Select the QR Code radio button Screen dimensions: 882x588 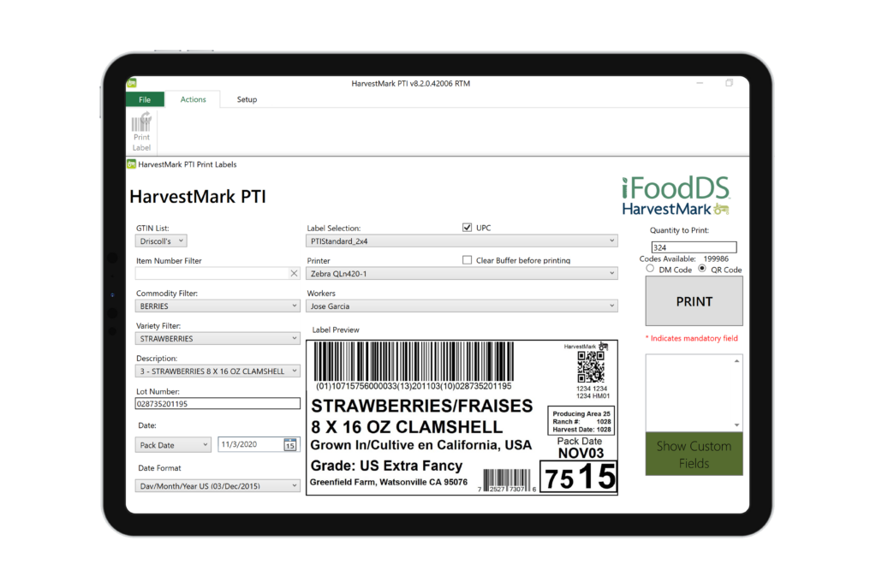[x=702, y=269]
